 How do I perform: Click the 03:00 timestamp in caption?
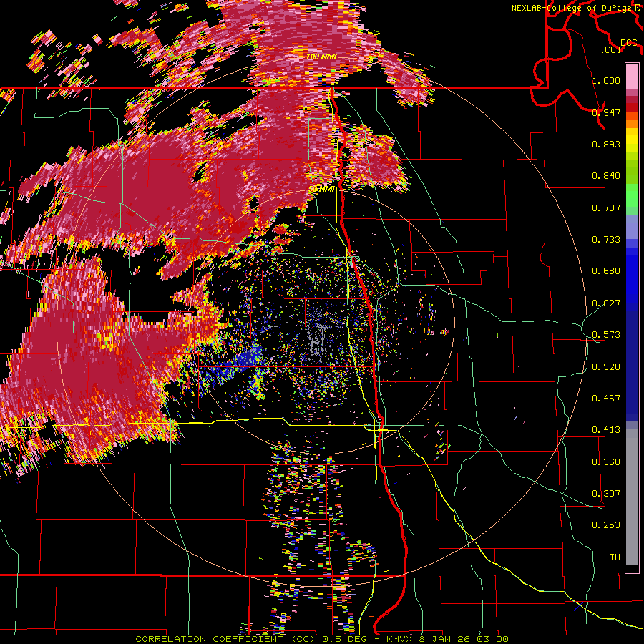pyautogui.click(x=493, y=639)
